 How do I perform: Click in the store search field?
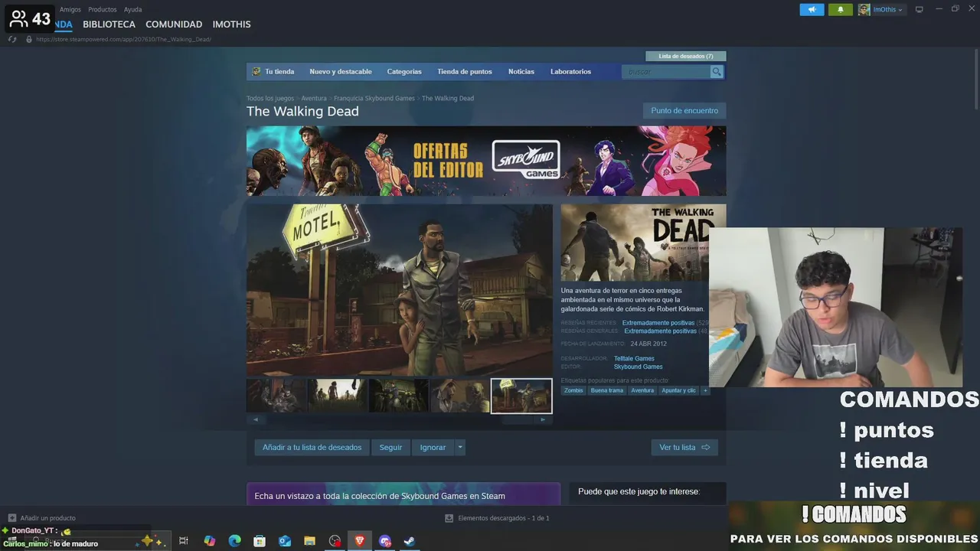666,71
